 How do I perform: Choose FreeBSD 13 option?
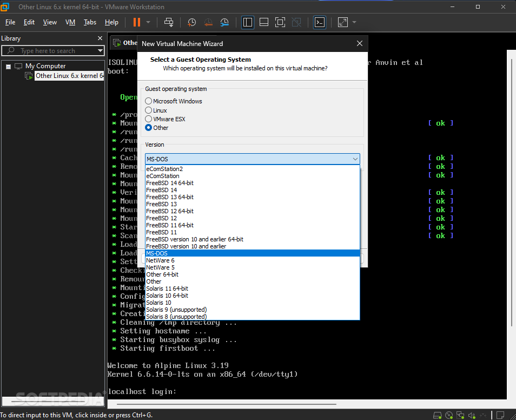tap(252, 204)
